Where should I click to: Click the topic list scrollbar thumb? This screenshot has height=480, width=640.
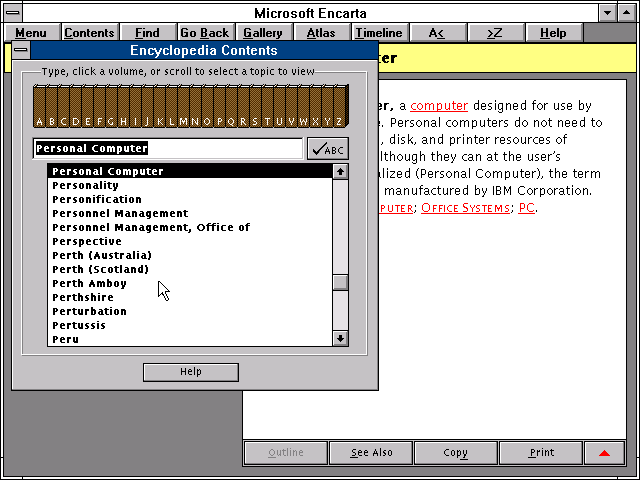(x=340, y=282)
